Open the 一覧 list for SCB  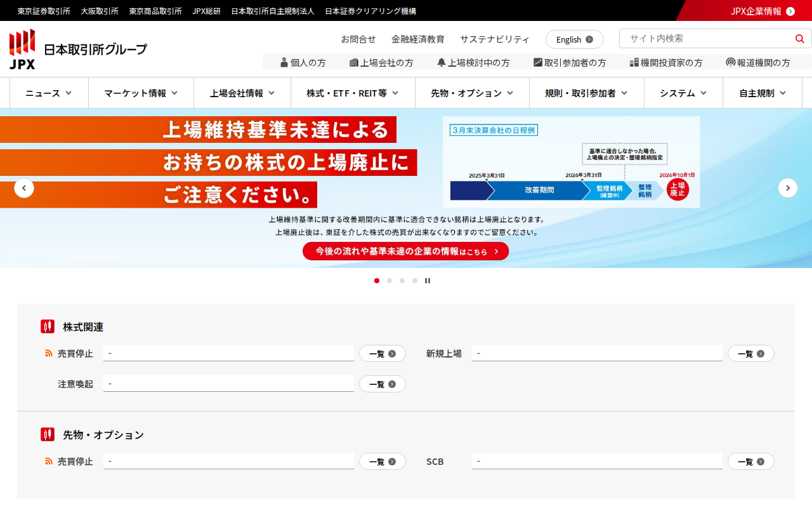point(751,462)
